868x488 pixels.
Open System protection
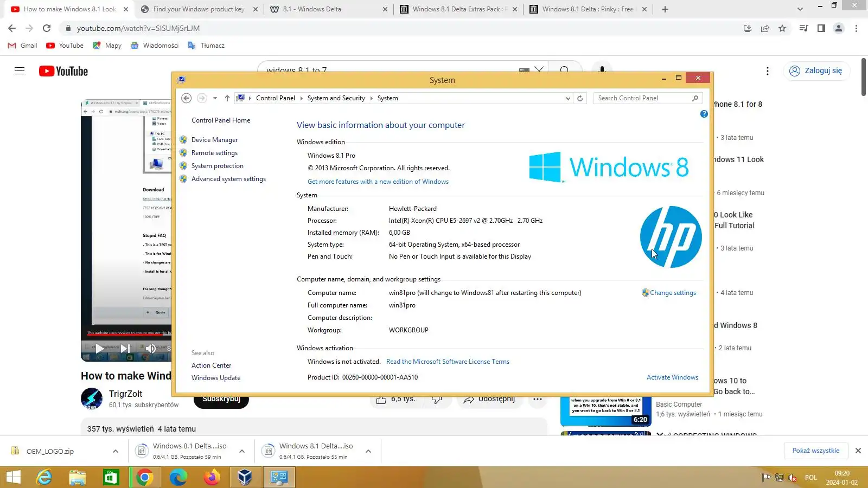point(217,166)
